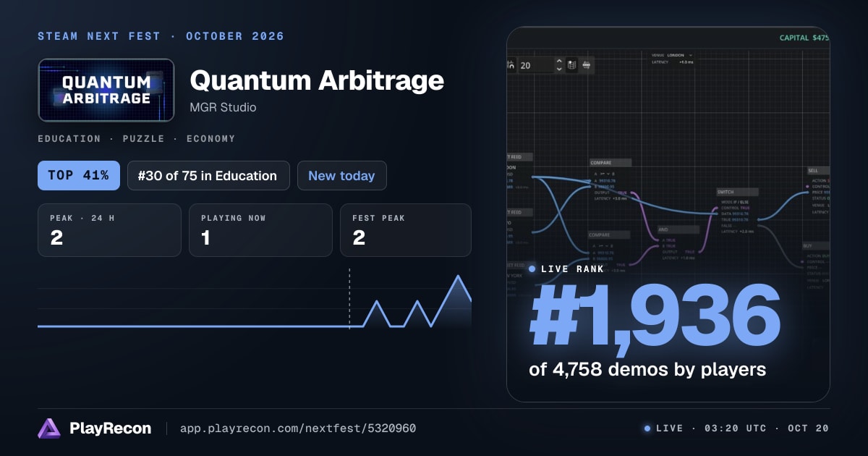Click the Steam Next Fest October 2026 heading
Viewport: 868px width, 456px height.
161,36
